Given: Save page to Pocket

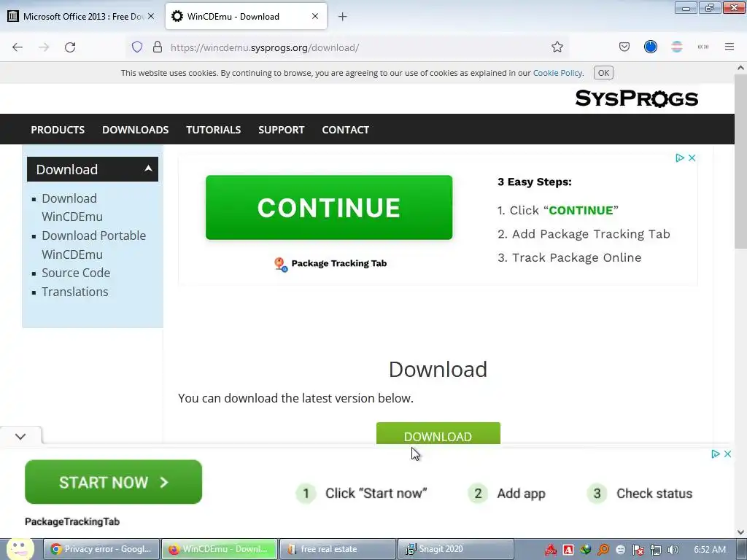Looking at the screenshot, I should click(x=624, y=47).
